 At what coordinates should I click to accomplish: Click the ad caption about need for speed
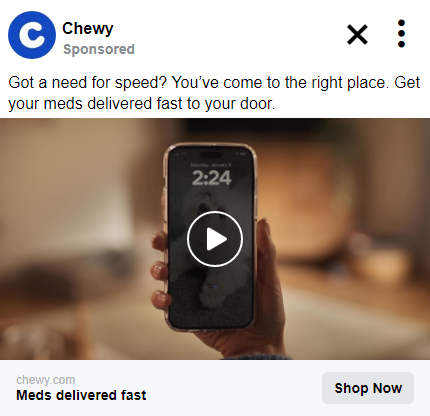[x=214, y=93]
